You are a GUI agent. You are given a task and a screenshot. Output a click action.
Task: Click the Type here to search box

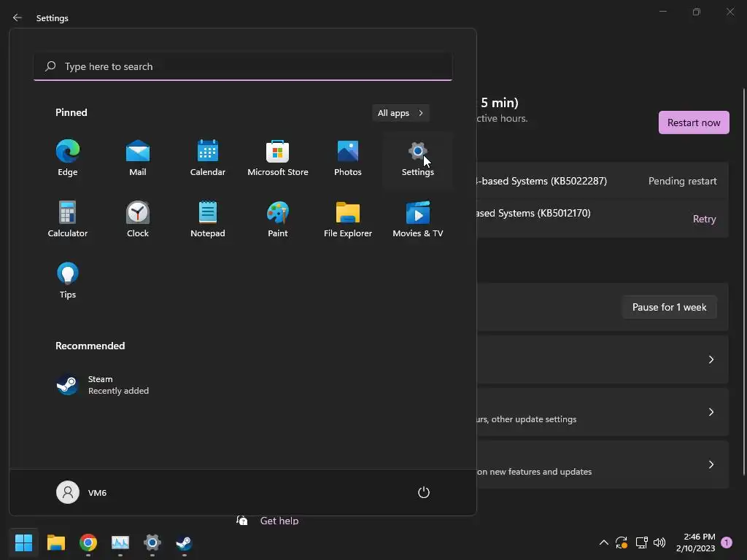(x=243, y=66)
